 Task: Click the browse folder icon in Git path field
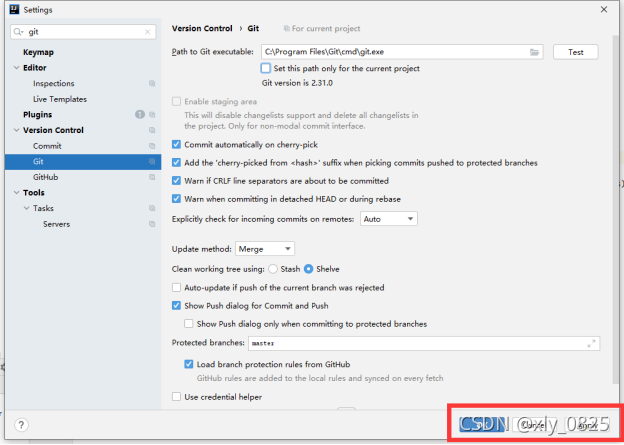(x=534, y=52)
